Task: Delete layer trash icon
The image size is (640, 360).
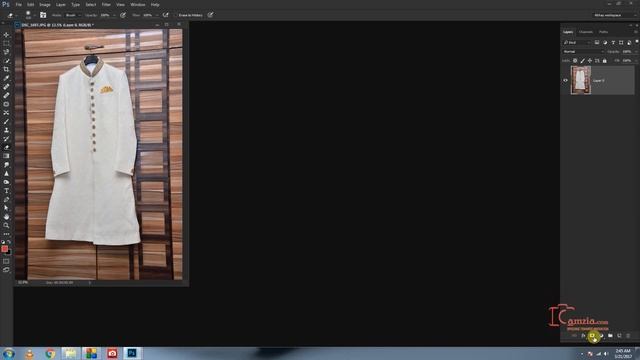Action: click(x=628, y=336)
